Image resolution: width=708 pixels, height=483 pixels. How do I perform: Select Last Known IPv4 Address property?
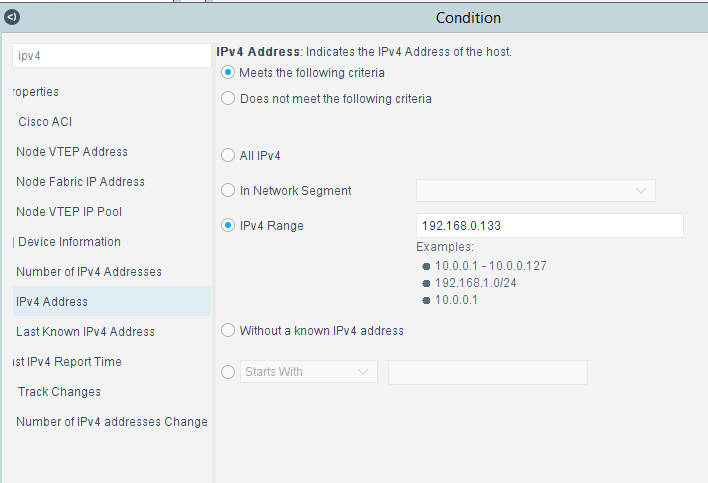click(85, 332)
